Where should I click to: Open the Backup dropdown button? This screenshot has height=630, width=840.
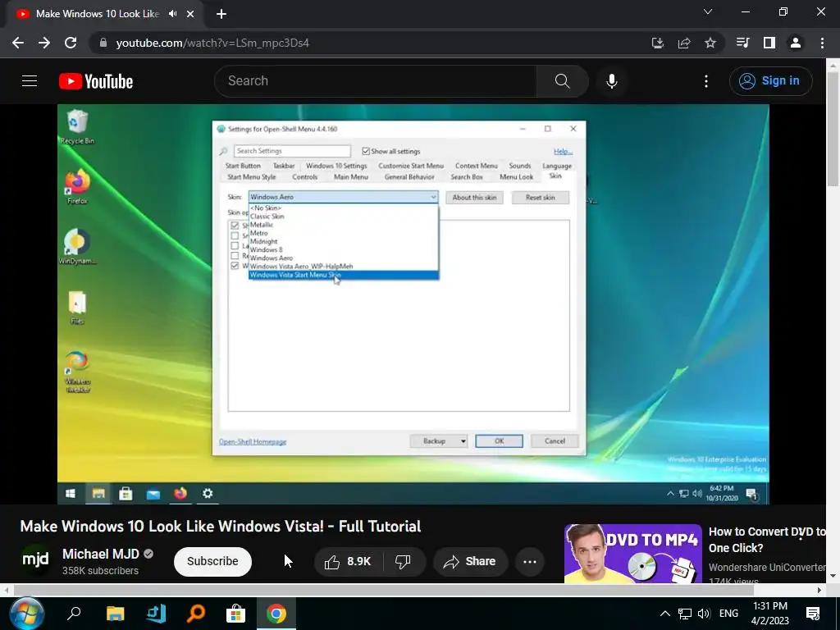click(439, 441)
